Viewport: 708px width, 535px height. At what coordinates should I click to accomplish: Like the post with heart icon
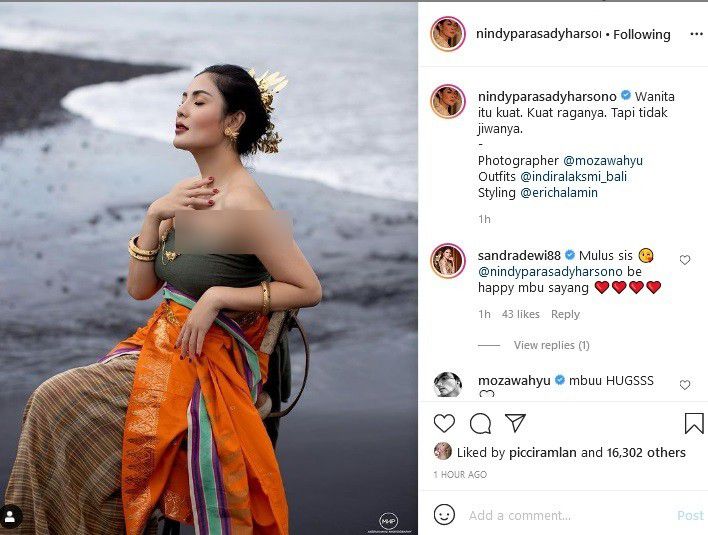coord(444,423)
